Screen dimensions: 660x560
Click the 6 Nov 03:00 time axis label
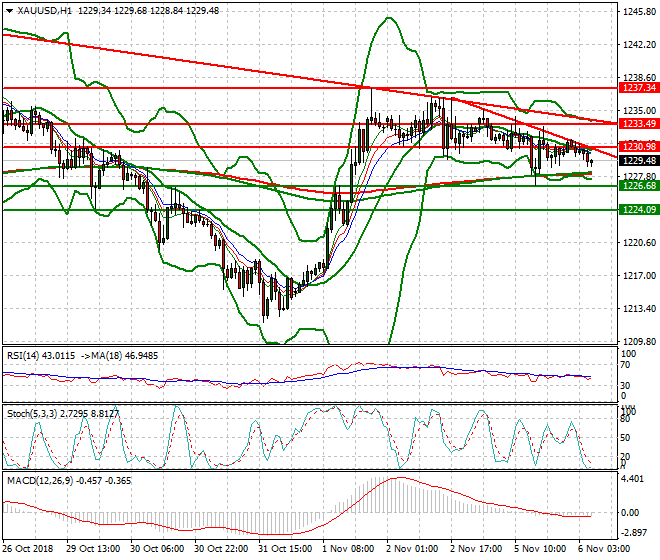(x=604, y=549)
